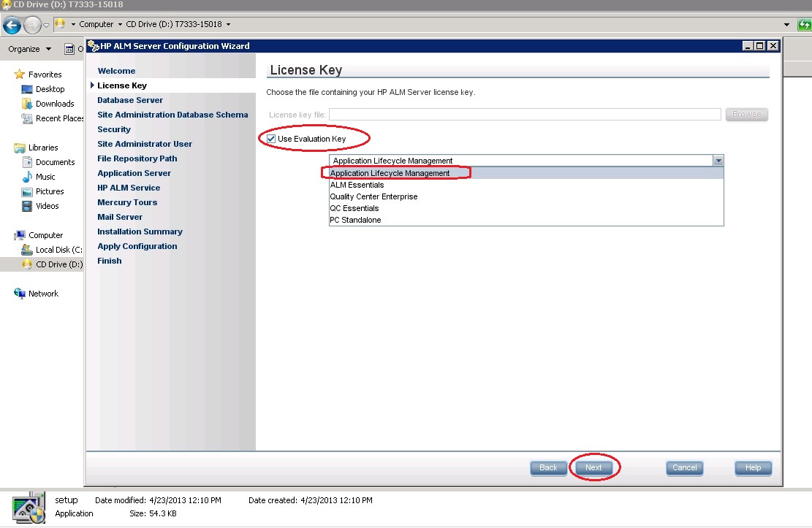Uncheck the Use Evaluation Key checkbox
This screenshot has width=812, height=528.
(x=271, y=139)
